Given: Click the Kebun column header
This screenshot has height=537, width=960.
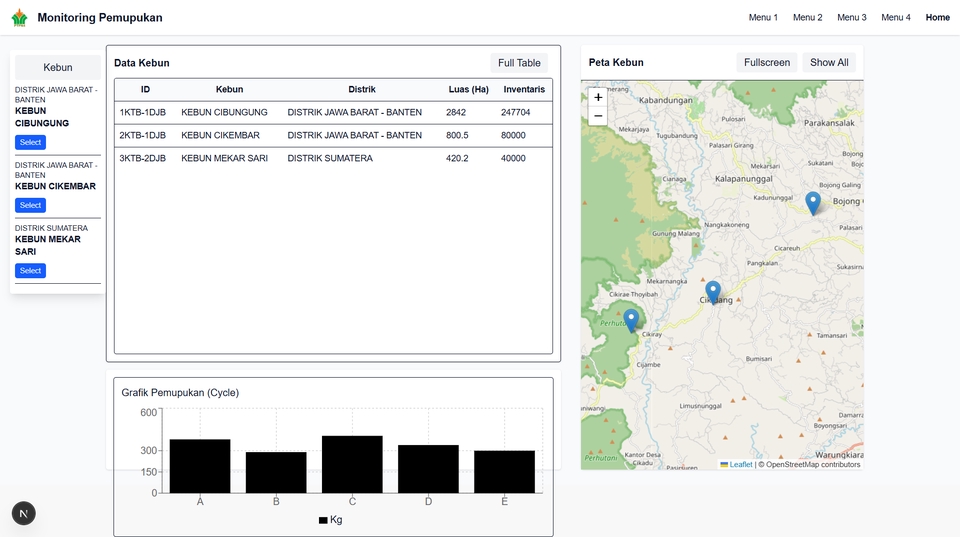Looking at the screenshot, I should click(230, 89).
